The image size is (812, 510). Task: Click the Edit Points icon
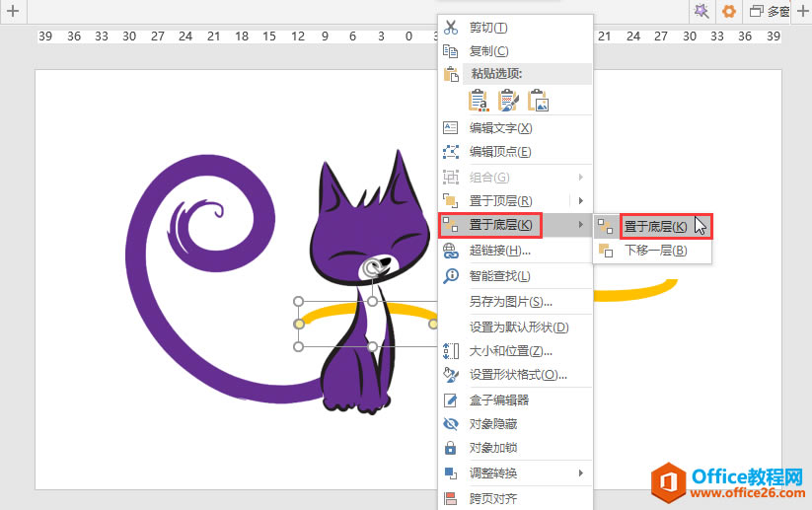[451, 152]
